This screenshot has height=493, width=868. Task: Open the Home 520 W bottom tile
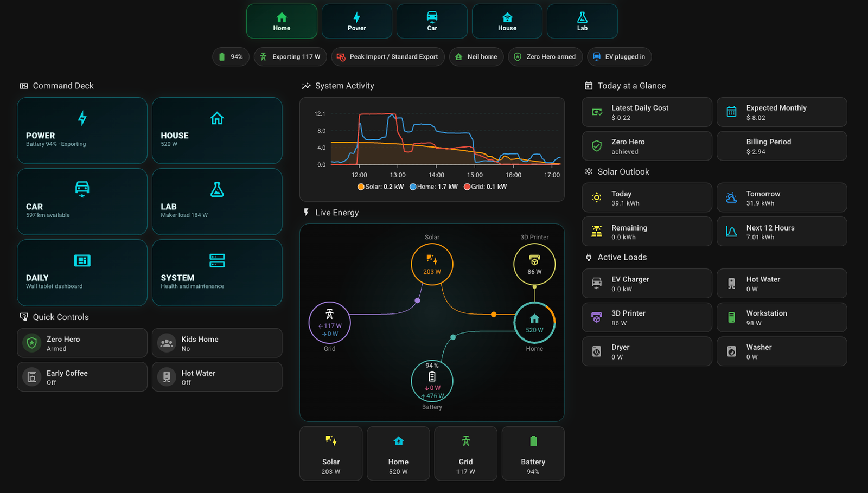click(398, 453)
